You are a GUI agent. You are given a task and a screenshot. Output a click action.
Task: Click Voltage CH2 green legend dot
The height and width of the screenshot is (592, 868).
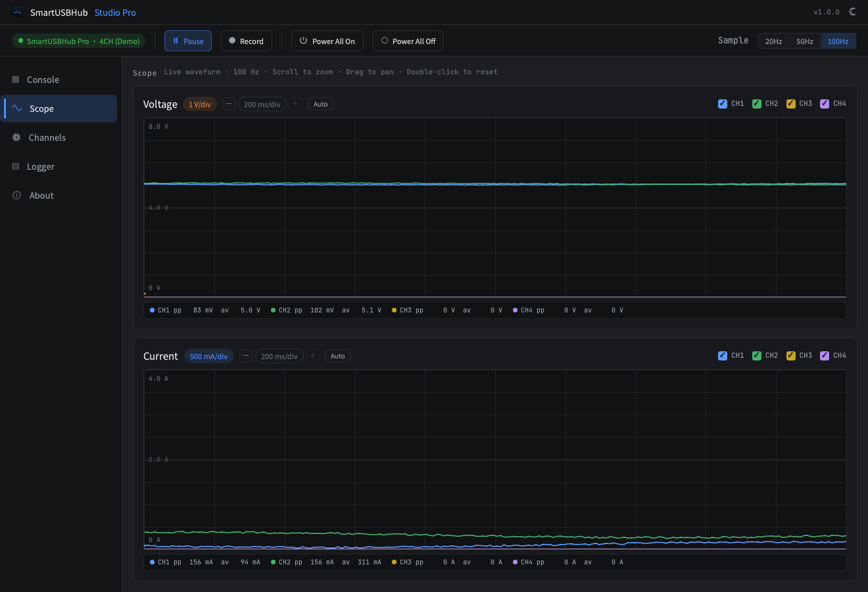pyautogui.click(x=273, y=310)
